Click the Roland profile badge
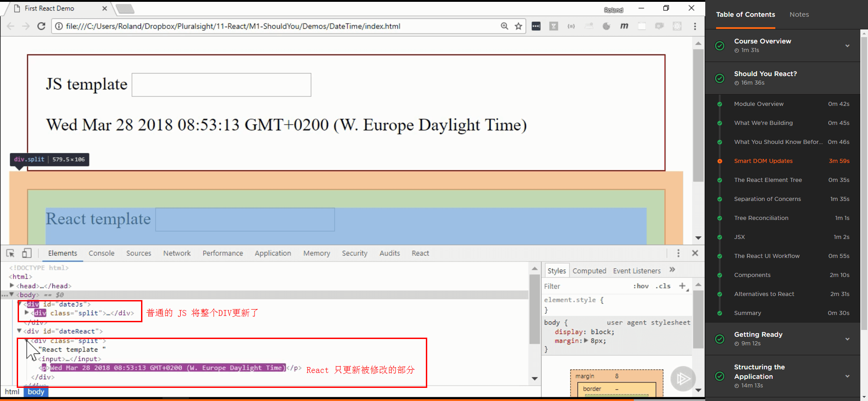This screenshot has width=868, height=401. [x=613, y=10]
